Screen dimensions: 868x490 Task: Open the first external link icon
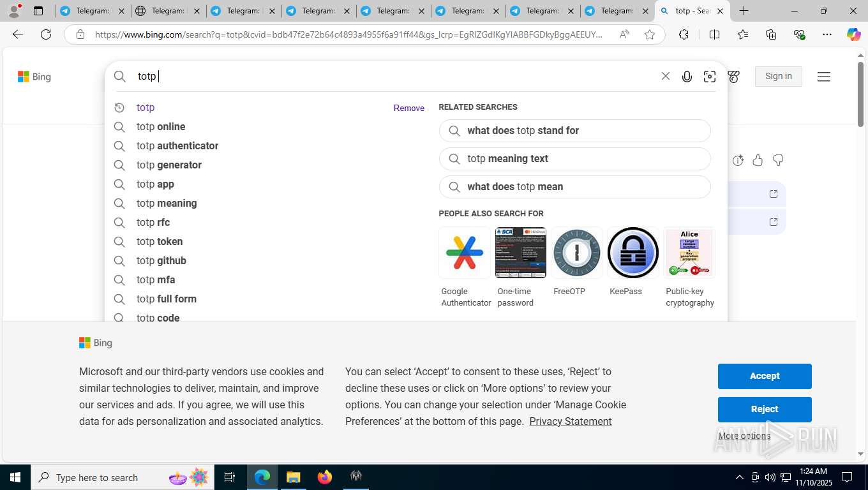coord(773,194)
